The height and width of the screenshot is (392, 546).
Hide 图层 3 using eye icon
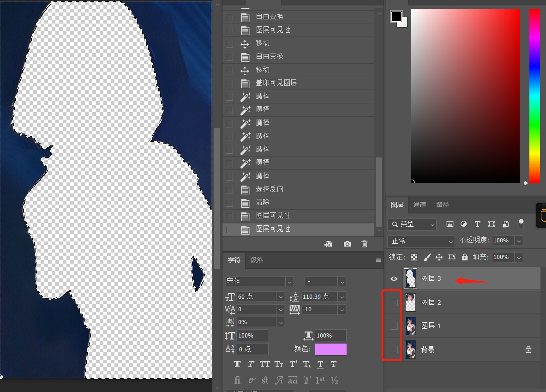tap(394, 278)
